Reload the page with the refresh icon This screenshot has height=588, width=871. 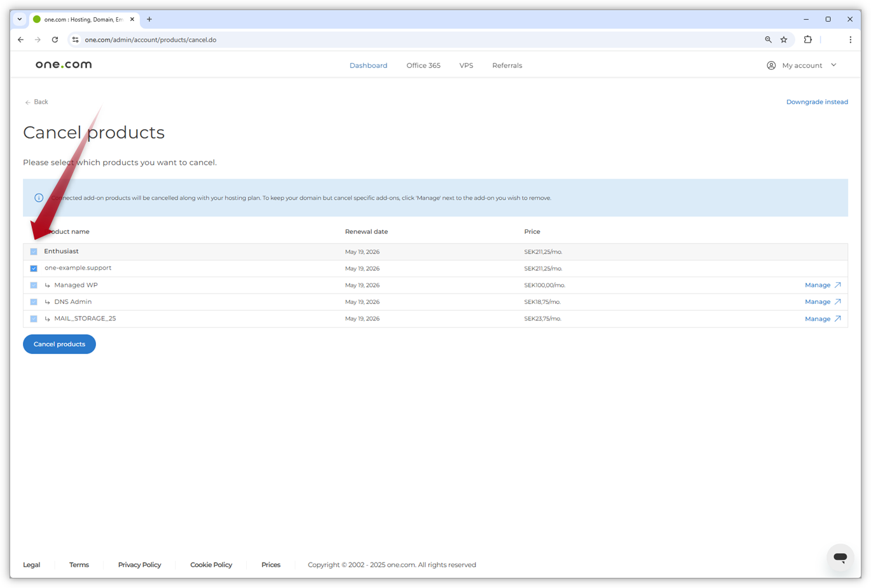pos(55,39)
